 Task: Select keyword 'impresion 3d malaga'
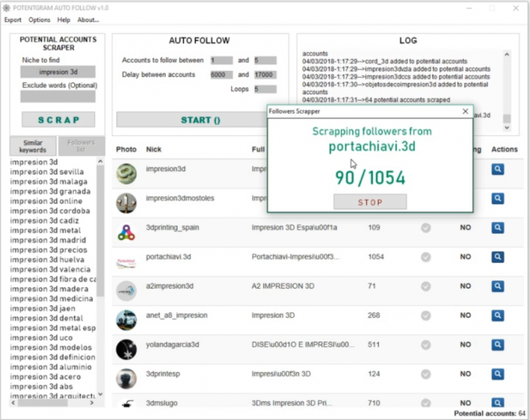[x=49, y=182]
